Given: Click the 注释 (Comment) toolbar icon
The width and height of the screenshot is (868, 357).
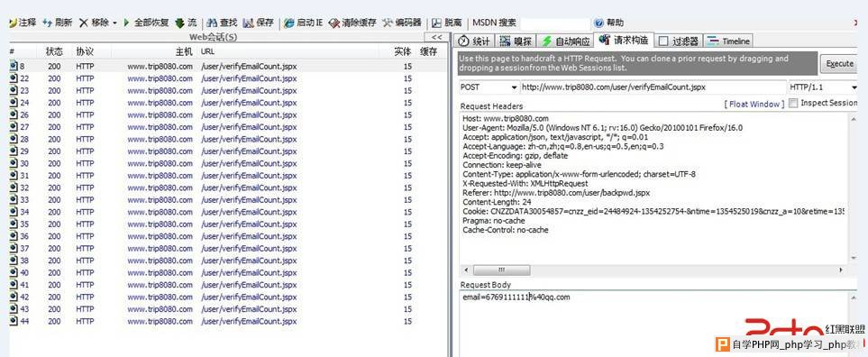Looking at the screenshot, I should click(x=14, y=23).
